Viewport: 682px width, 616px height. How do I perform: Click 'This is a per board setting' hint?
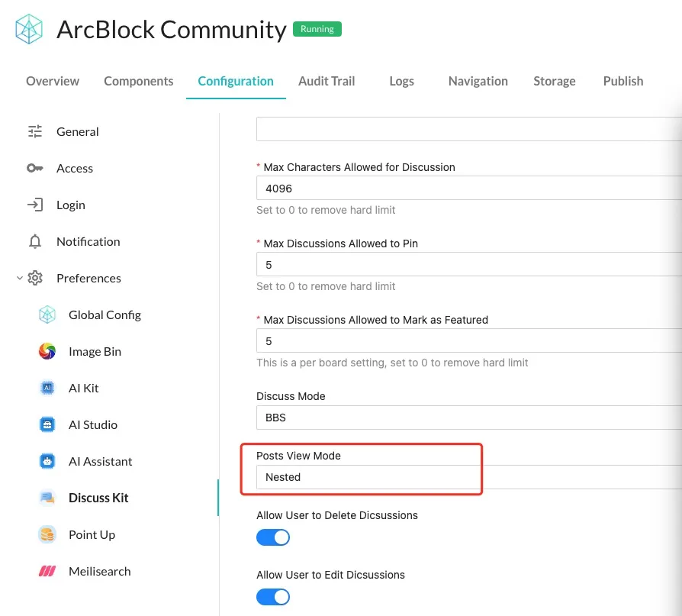(392, 363)
